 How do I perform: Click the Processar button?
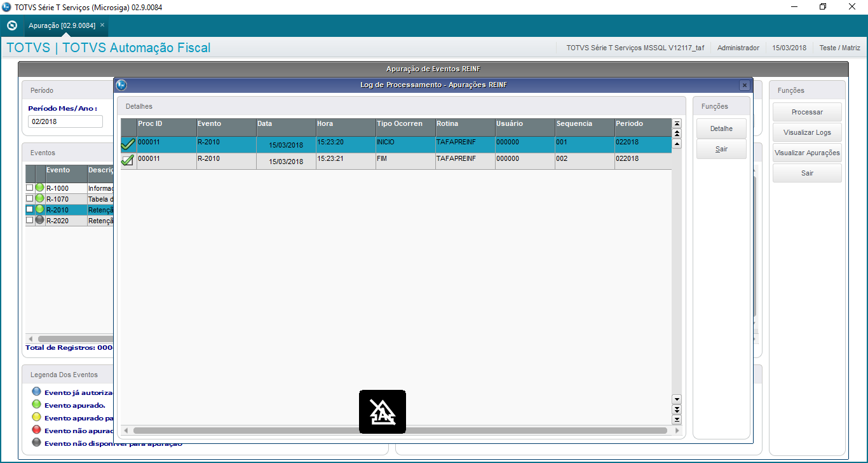coord(807,112)
